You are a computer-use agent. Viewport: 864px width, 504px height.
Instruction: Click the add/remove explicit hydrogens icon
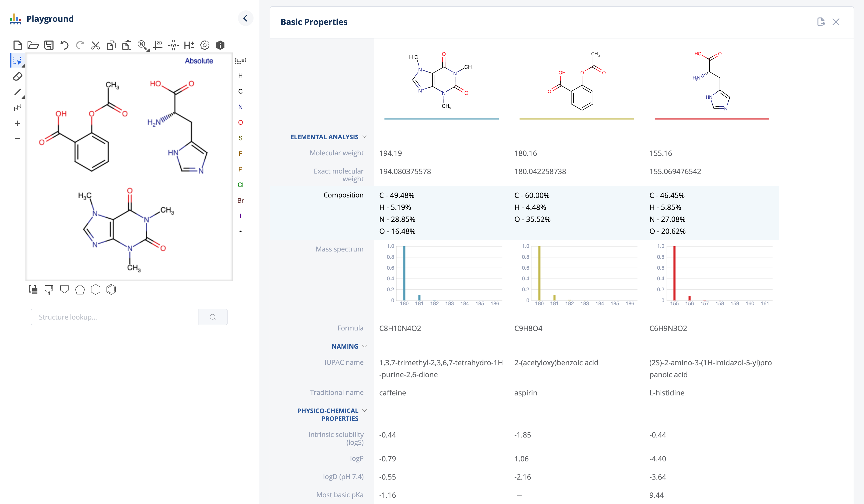189,45
